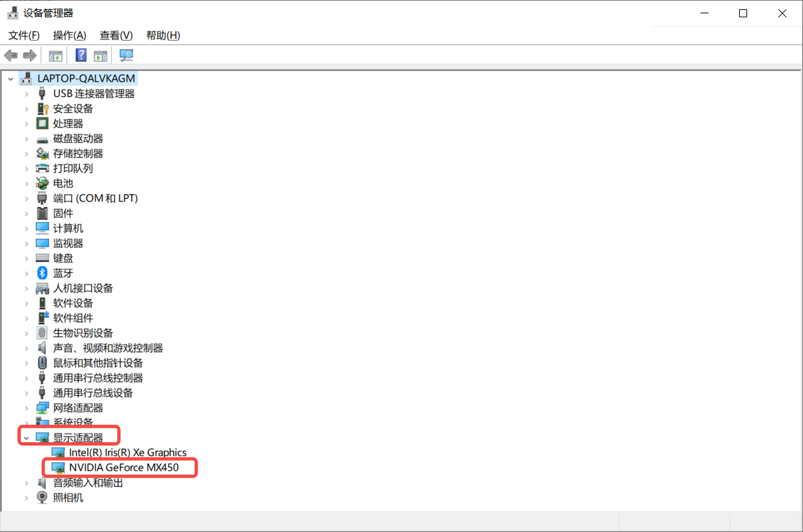Open the 帮助(H) menu
Image resolution: width=803 pixels, height=532 pixels.
pos(163,35)
